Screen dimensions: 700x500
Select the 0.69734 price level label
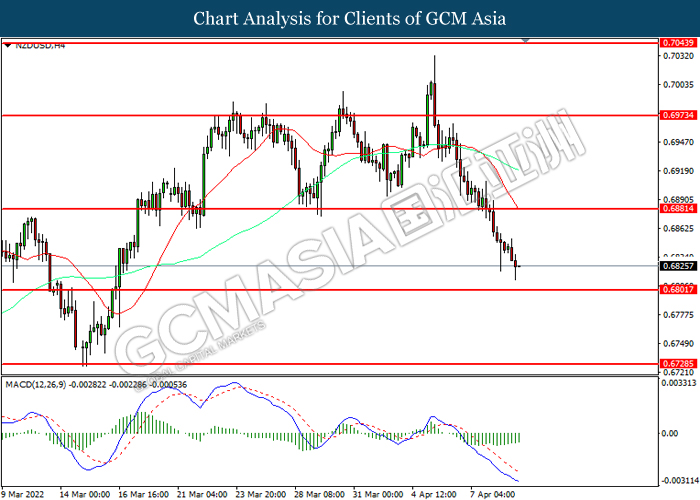click(x=678, y=115)
